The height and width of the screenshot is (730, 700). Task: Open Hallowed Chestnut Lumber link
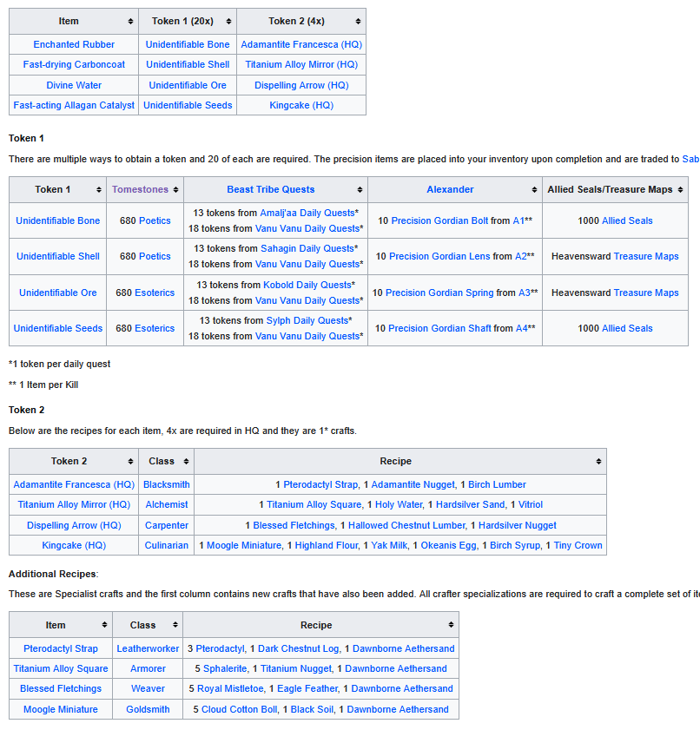406,526
